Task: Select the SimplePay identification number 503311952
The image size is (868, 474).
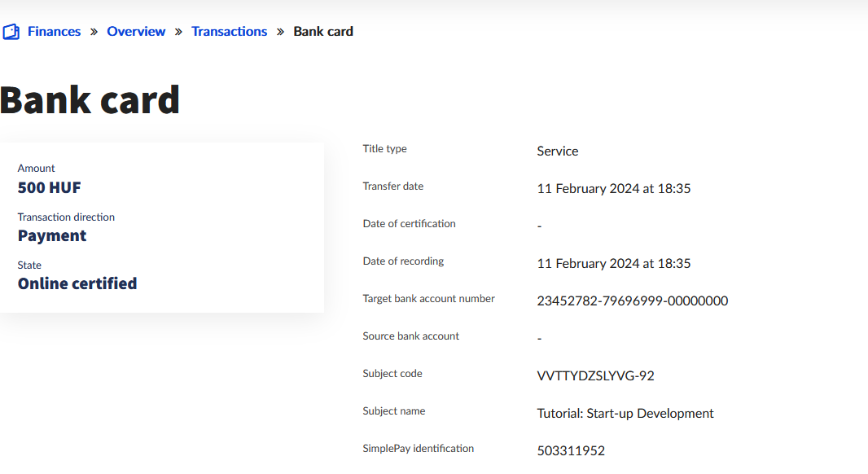Action: pyautogui.click(x=571, y=451)
